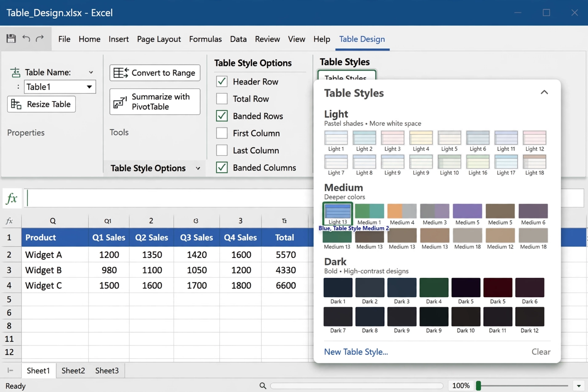The width and height of the screenshot is (588, 392).
Task: Undo the last action
Action: click(x=26, y=39)
